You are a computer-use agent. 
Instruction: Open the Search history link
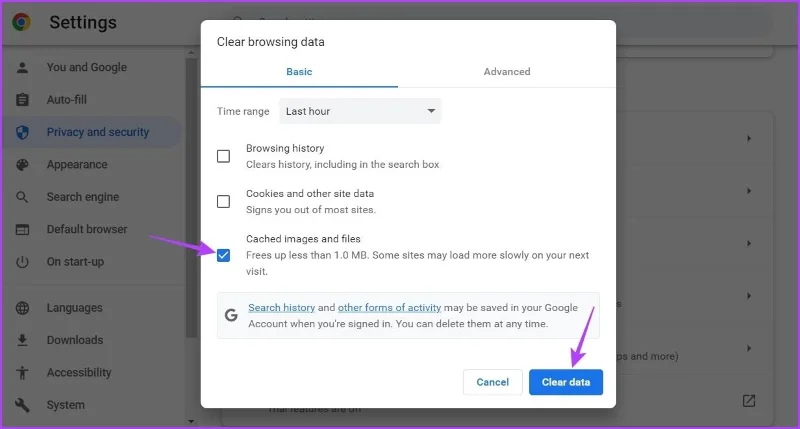coord(282,308)
